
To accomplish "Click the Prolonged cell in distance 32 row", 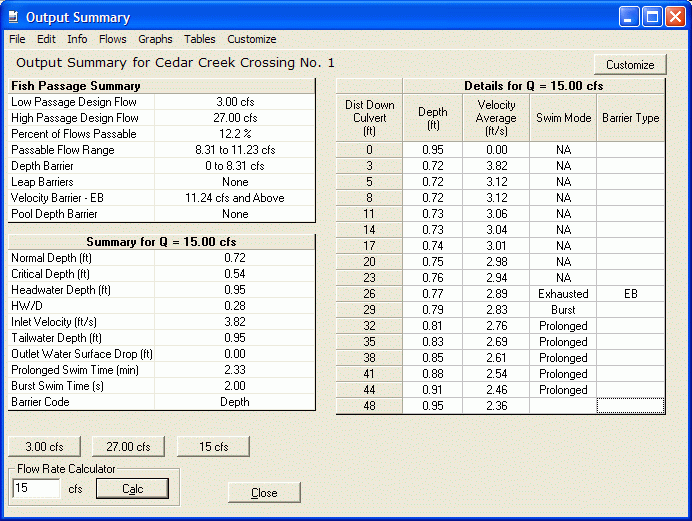I will [x=563, y=326].
